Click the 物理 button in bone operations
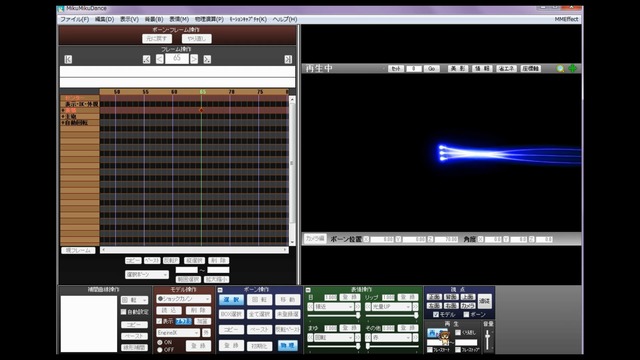The height and width of the screenshot is (360, 640). [x=287, y=345]
